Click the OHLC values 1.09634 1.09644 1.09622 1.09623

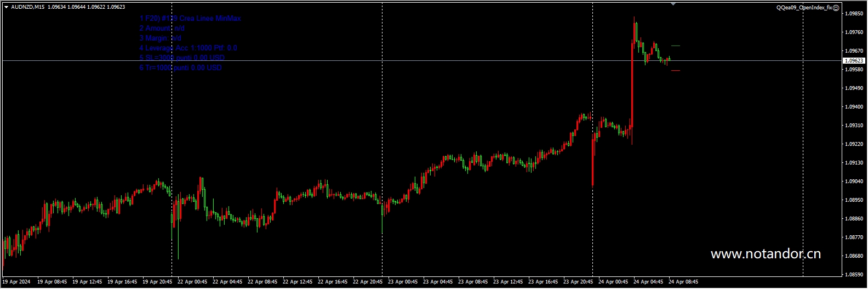(x=86, y=8)
